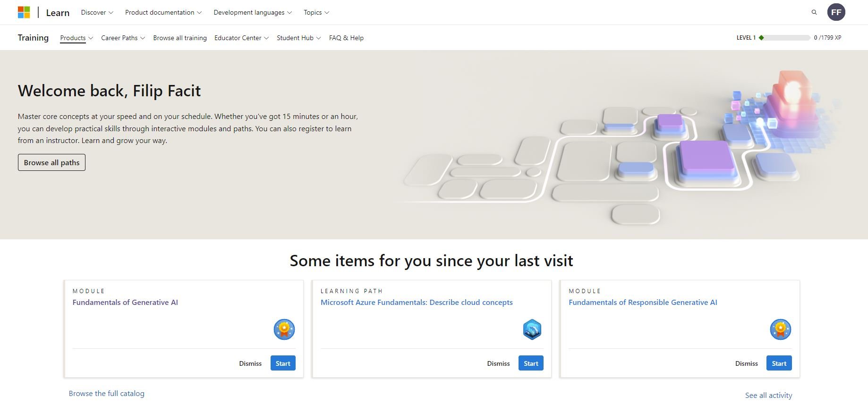
Task: Click the Azure Fundamentals learning path badge
Action: coord(532,329)
